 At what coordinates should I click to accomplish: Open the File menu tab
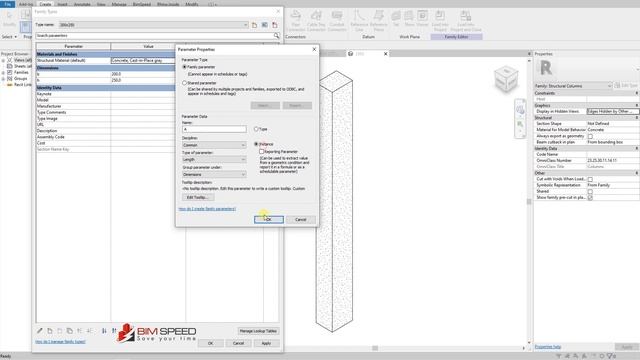(8, 4)
